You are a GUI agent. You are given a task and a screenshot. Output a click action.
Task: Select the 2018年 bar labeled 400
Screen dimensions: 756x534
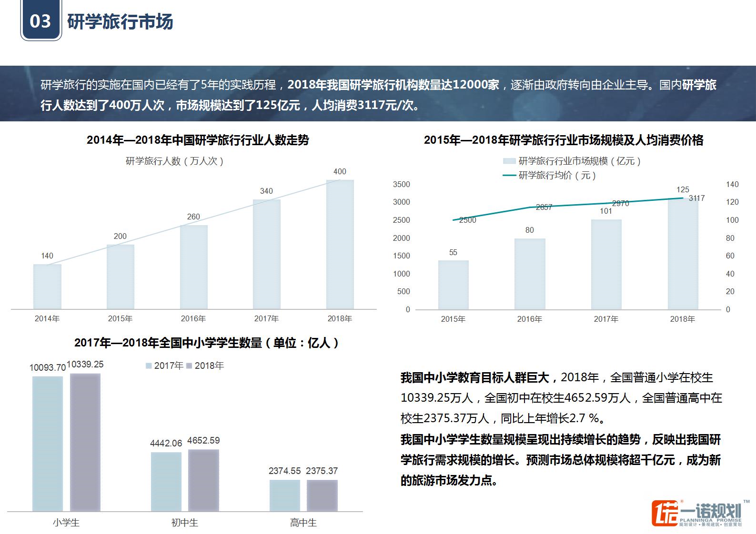coord(340,244)
